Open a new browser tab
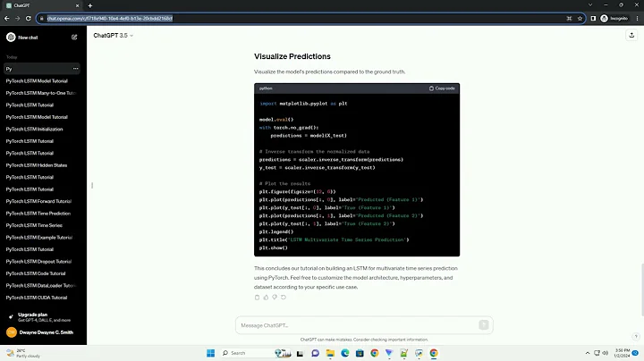Image resolution: width=644 pixels, height=361 pixels. click(90, 5)
